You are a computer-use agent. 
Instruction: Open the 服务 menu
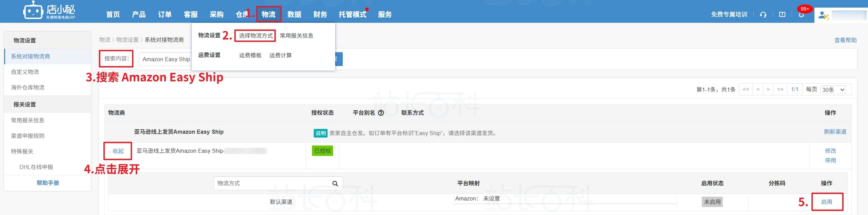(385, 15)
